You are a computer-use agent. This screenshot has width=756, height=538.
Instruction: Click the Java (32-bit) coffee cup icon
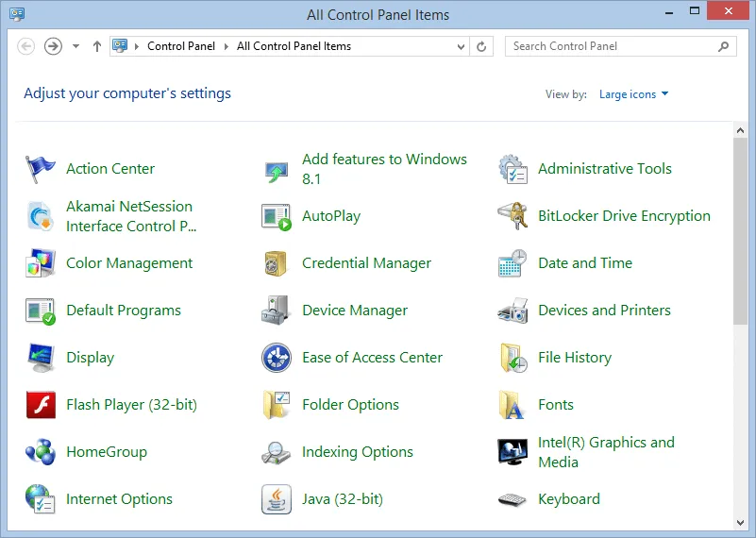(x=276, y=499)
